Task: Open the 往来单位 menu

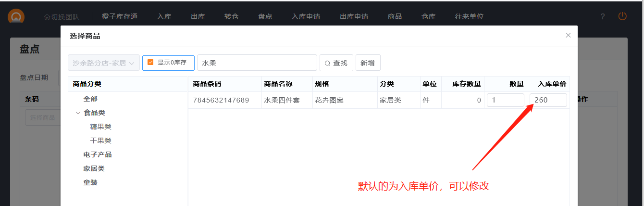Action: click(469, 16)
